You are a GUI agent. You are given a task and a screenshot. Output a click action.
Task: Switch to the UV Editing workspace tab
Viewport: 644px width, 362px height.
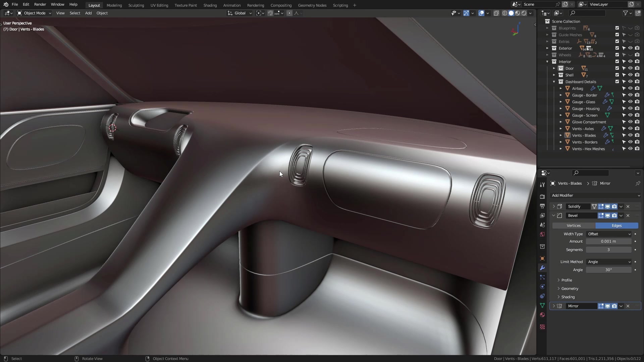159,5
